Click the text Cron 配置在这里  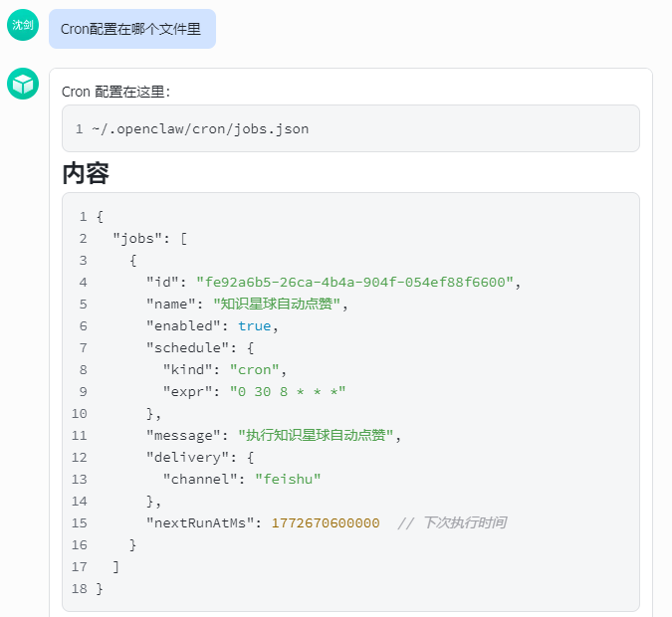tap(116, 92)
